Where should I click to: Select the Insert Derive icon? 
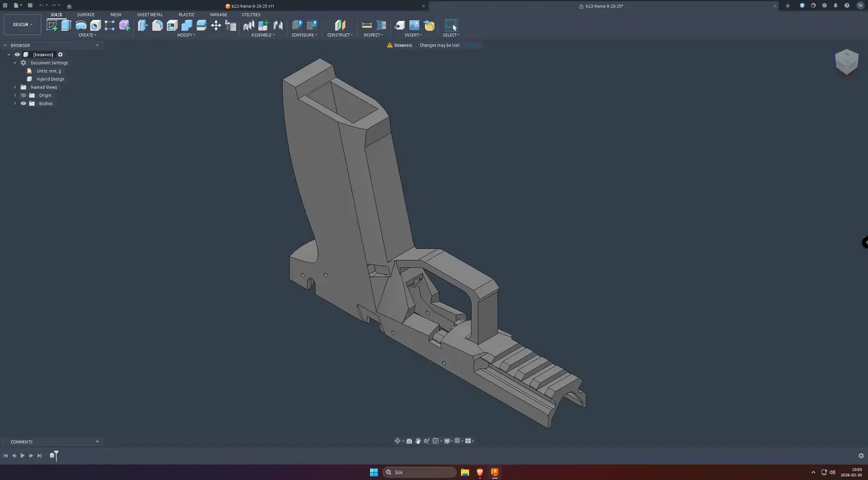click(399, 25)
